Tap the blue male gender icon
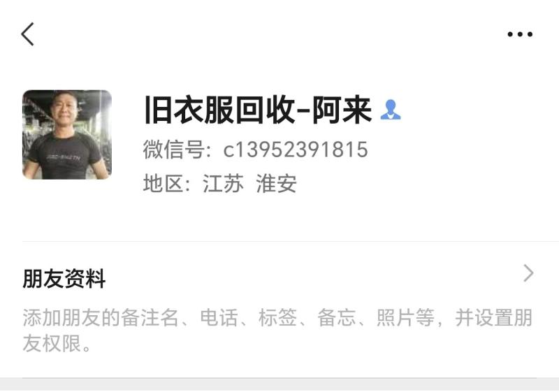This screenshot has height=392, width=559. click(x=391, y=110)
